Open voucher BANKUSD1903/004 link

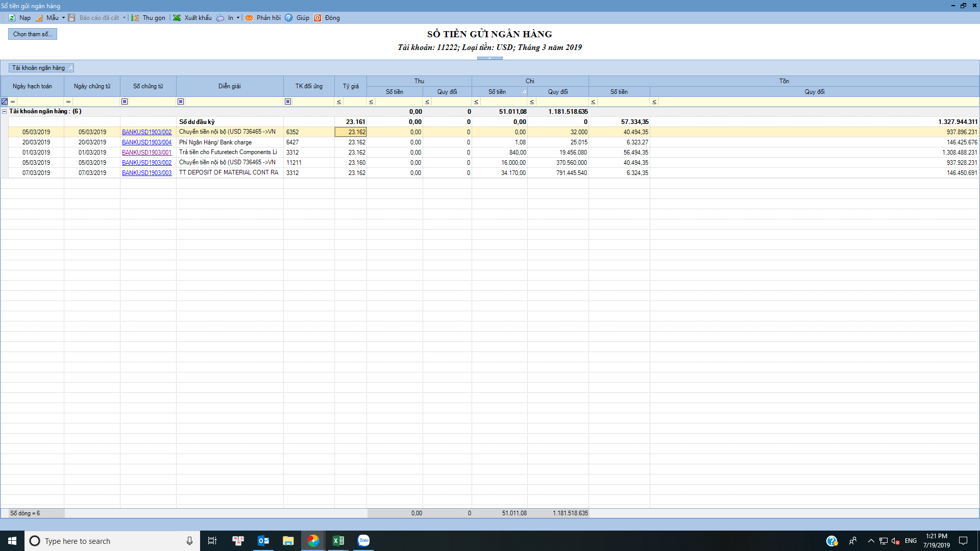click(x=147, y=142)
